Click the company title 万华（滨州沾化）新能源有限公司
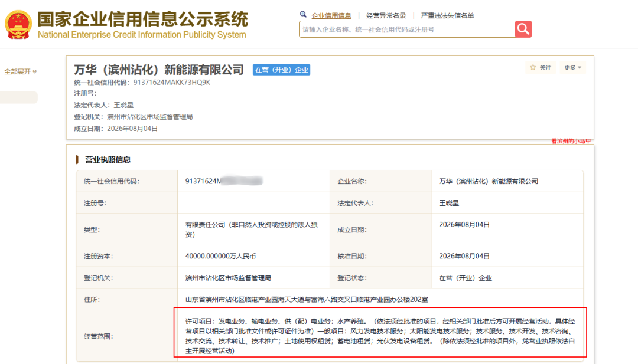Viewport: 638px width, 364px height. click(x=159, y=70)
